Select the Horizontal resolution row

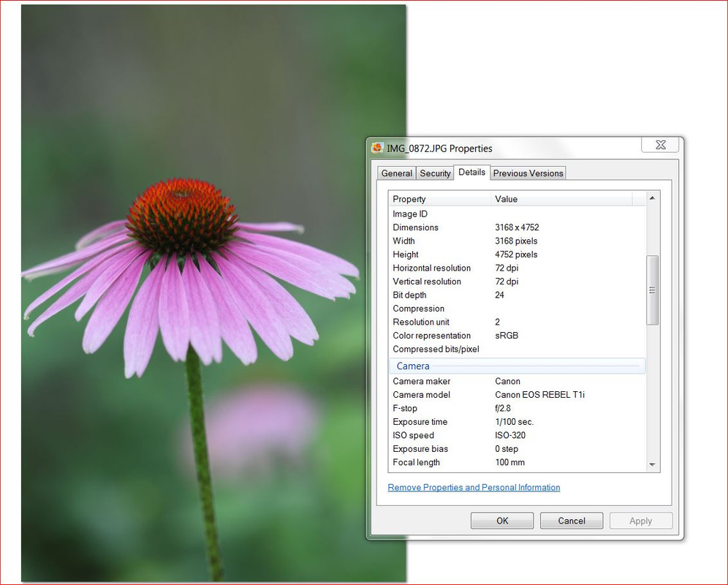tap(517, 268)
